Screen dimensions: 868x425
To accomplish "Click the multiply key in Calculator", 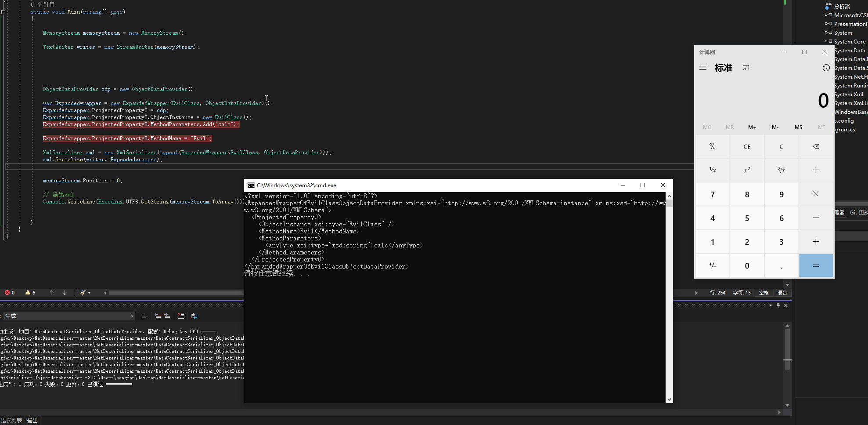I will [x=816, y=194].
